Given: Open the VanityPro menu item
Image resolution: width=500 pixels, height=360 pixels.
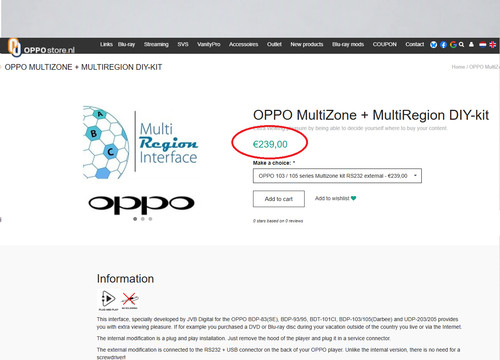Looking at the screenshot, I should (x=209, y=44).
